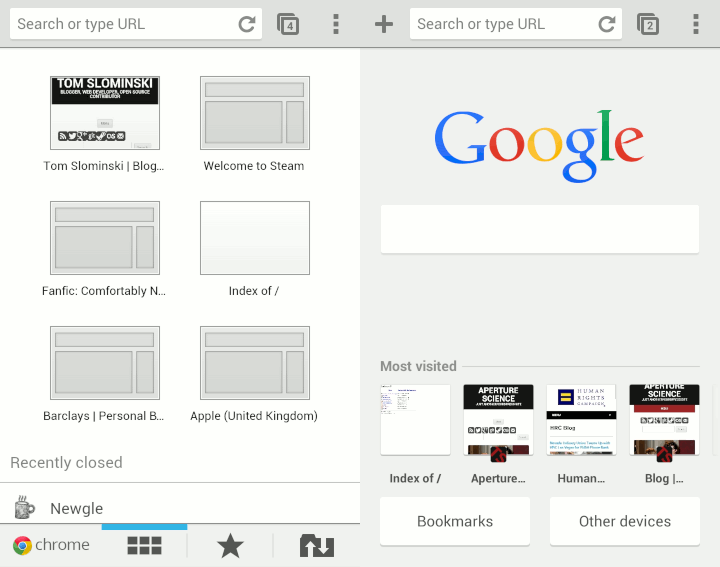Open overflow menu in left Chrome window
Viewport: 720px width, 567px height.
336,24
